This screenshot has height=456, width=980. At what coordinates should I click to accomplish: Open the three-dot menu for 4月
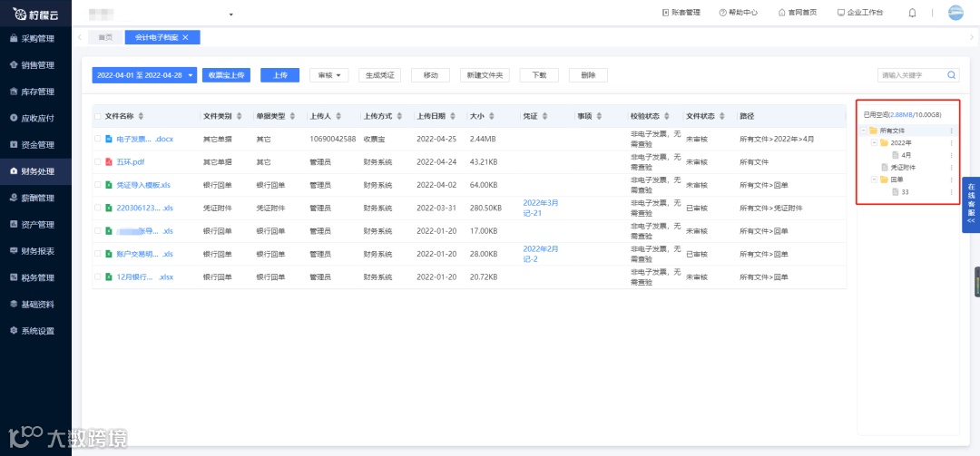point(951,155)
